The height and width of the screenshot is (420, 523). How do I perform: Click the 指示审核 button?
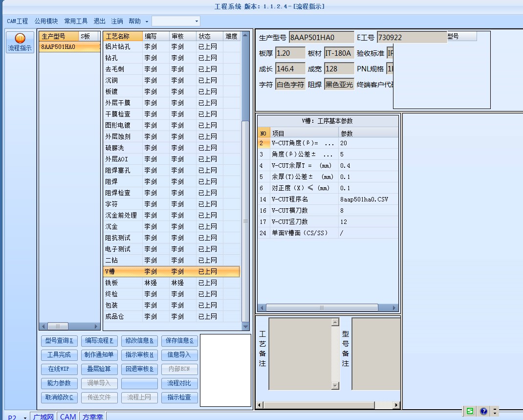139,354
